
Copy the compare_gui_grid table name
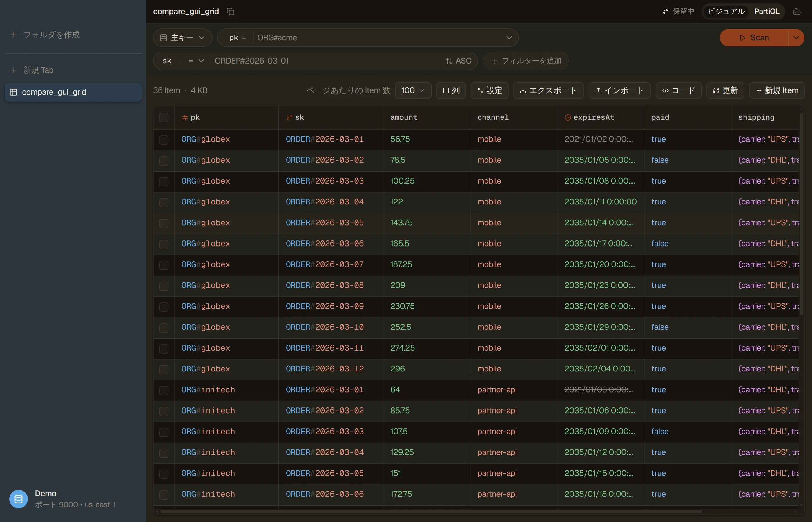pos(231,12)
